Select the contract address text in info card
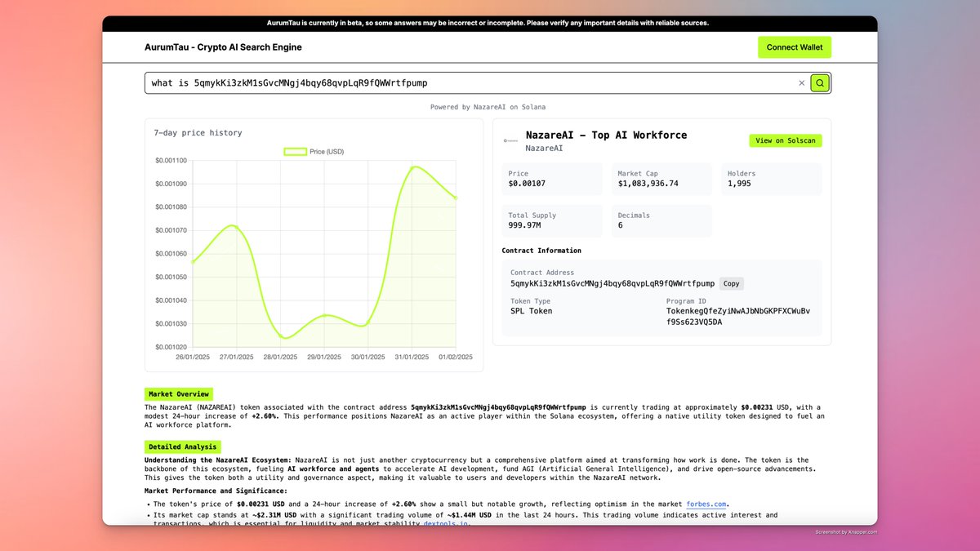Screen dimensions: 980x551 [612, 284]
